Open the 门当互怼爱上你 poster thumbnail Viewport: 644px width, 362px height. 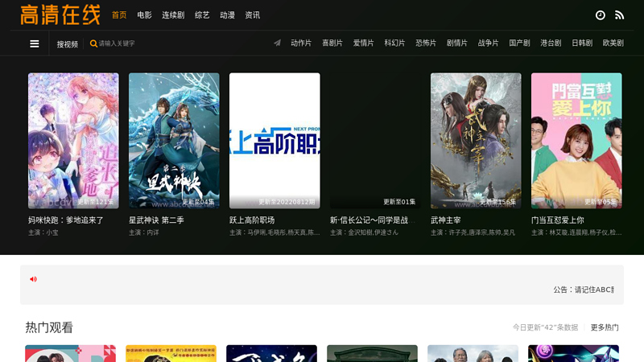coord(576,141)
